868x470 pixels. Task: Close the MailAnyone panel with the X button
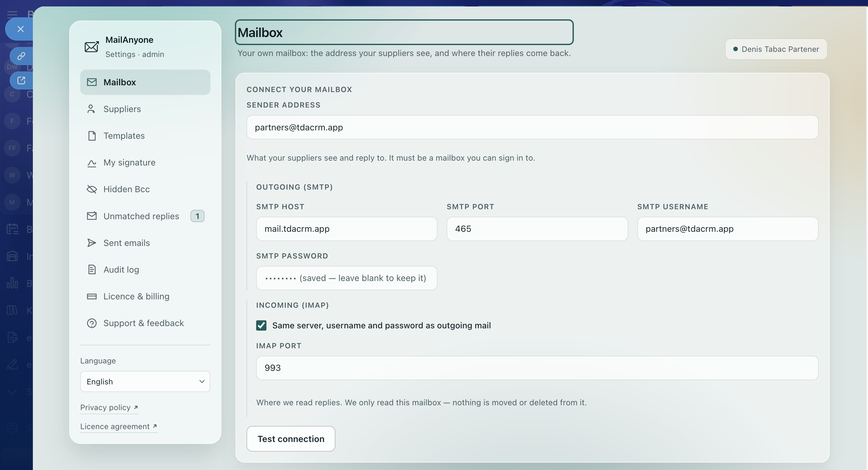[x=20, y=29]
